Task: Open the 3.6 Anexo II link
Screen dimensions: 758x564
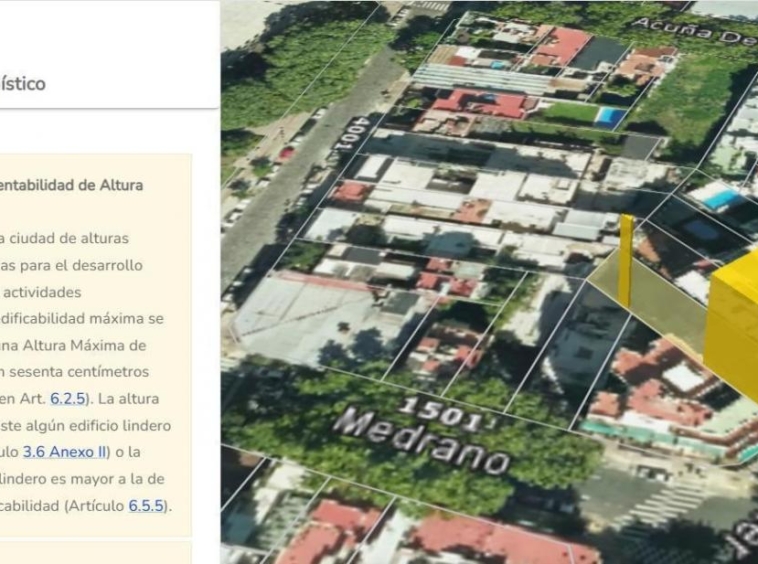Action: pos(64,452)
